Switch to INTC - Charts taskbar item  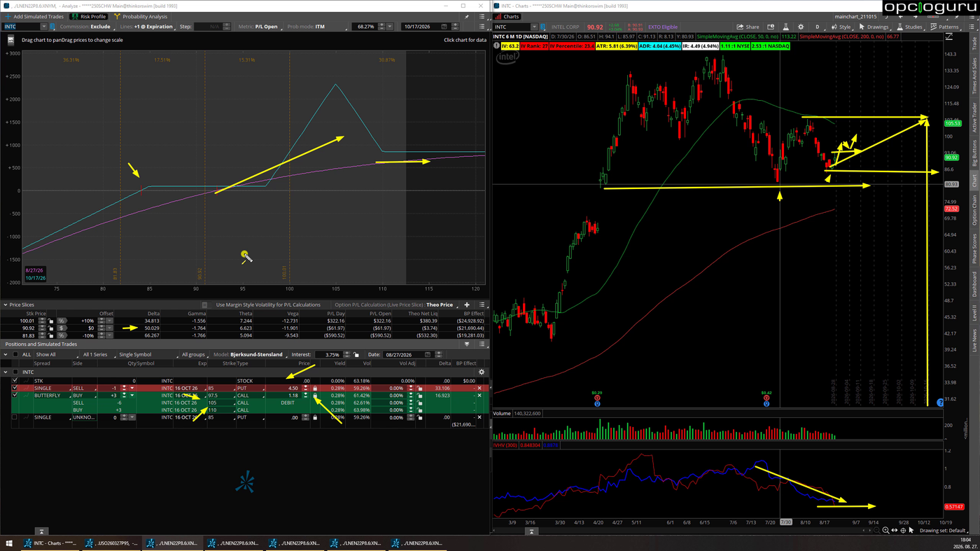point(50,543)
